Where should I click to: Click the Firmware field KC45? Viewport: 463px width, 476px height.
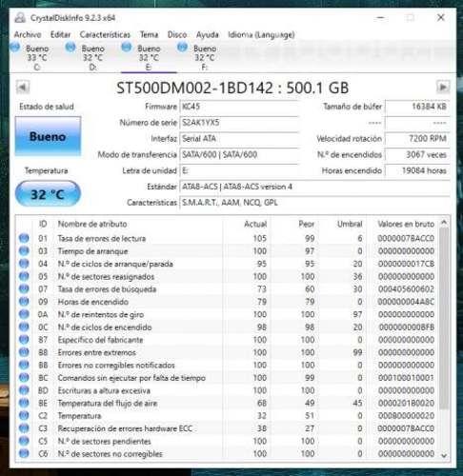239,107
